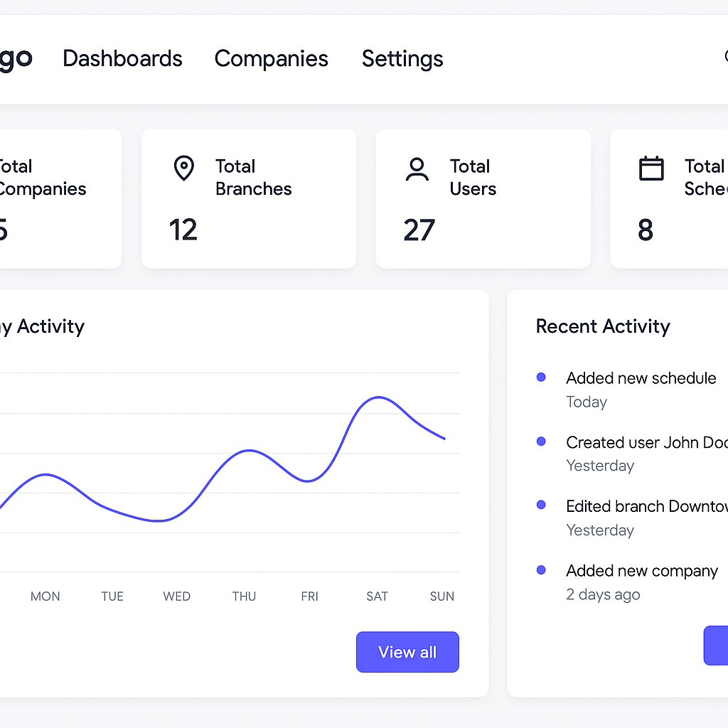Click the logo in the top left

pos(16,59)
